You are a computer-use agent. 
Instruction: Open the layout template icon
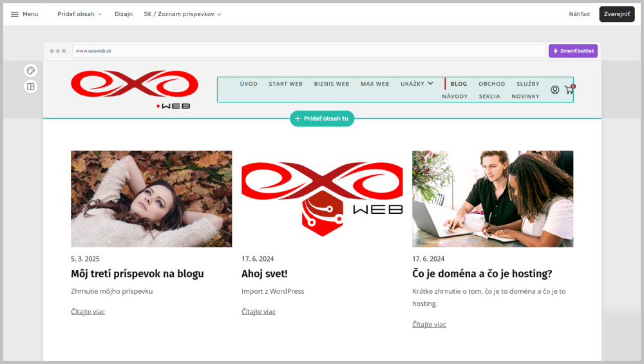coord(31,87)
